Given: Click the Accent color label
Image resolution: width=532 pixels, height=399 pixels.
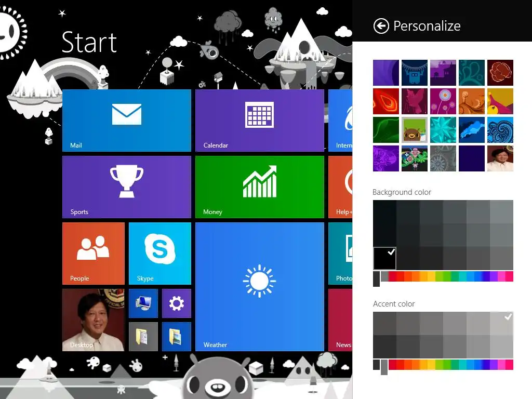Looking at the screenshot, I should pos(394,304).
